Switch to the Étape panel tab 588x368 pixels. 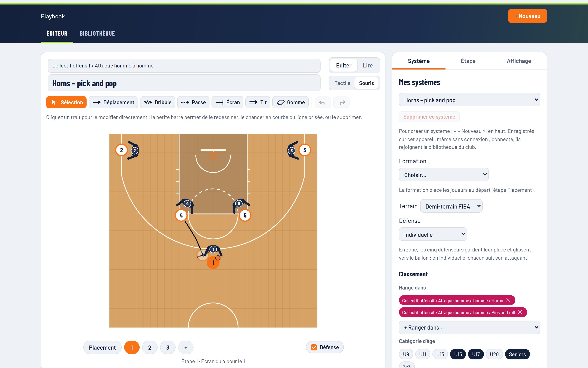pyautogui.click(x=468, y=61)
